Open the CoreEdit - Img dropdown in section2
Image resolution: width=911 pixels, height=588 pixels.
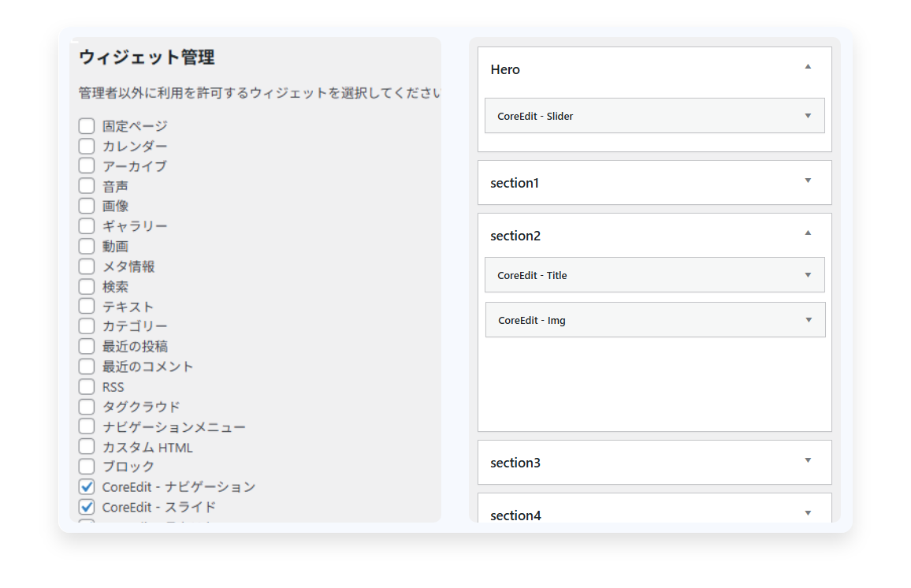coord(808,320)
